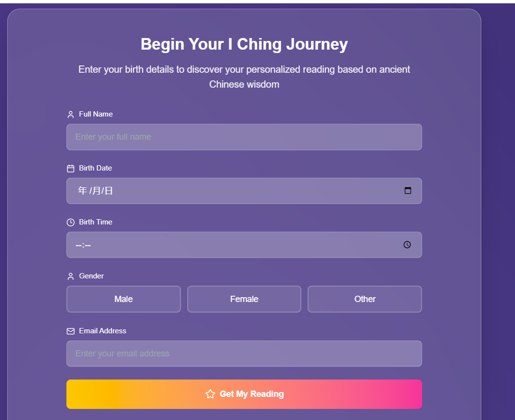Click the person icon beside Gender label

coord(71,276)
